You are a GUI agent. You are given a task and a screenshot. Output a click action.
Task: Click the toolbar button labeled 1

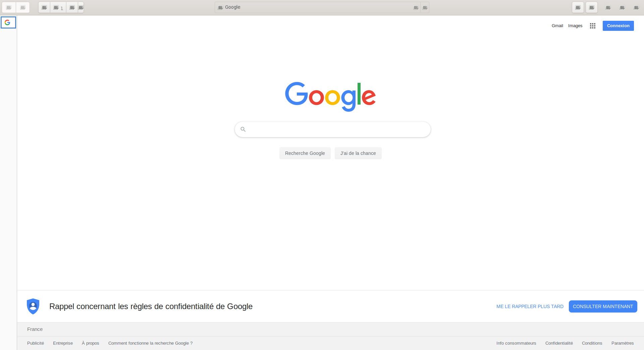(58, 7)
